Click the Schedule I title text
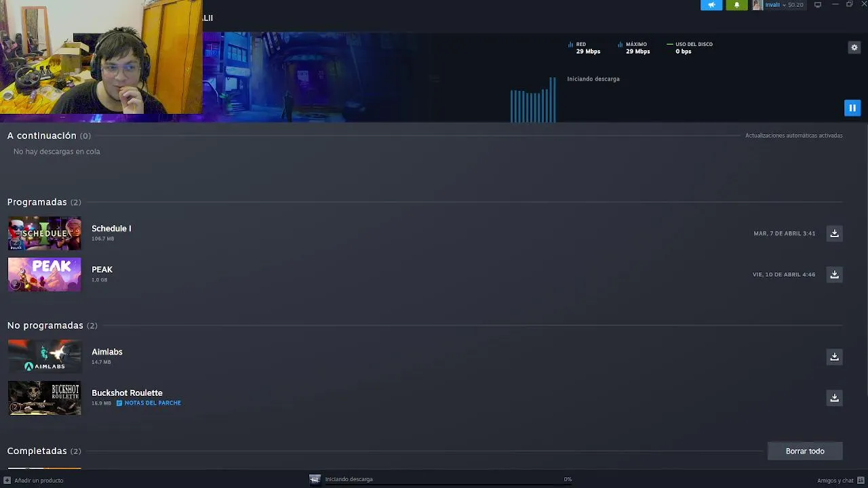This screenshot has height=488, width=868. (x=111, y=228)
